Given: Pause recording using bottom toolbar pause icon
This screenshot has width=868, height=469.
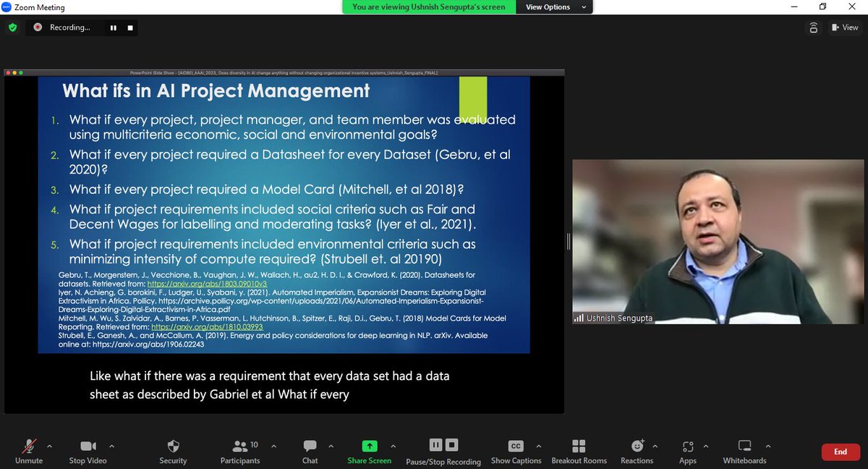Looking at the screenshot, I should point(435,445).
